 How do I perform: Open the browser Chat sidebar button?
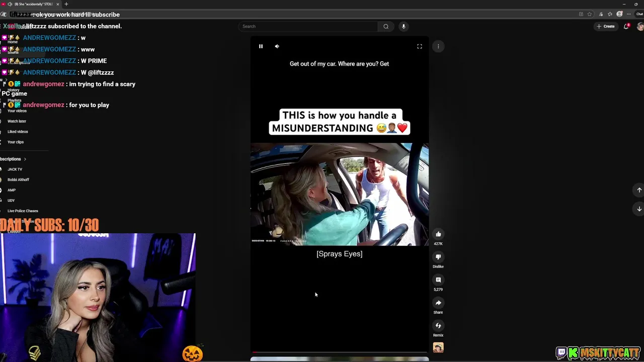point(639,14)
